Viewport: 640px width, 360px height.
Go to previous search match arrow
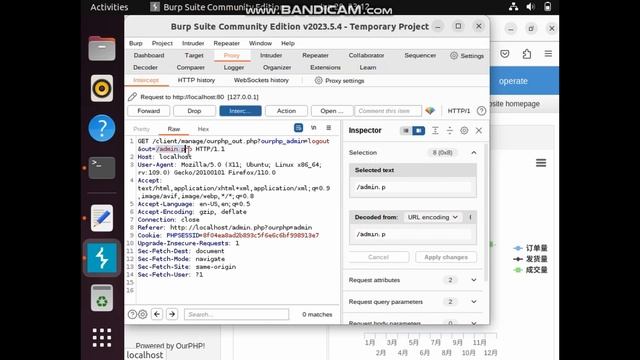[x=157, y=314]
